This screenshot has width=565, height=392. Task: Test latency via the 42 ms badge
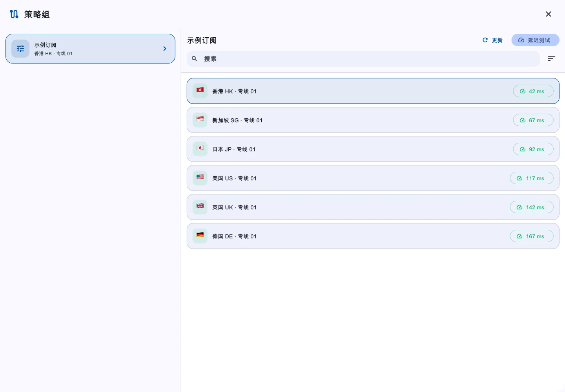point(533,91)
